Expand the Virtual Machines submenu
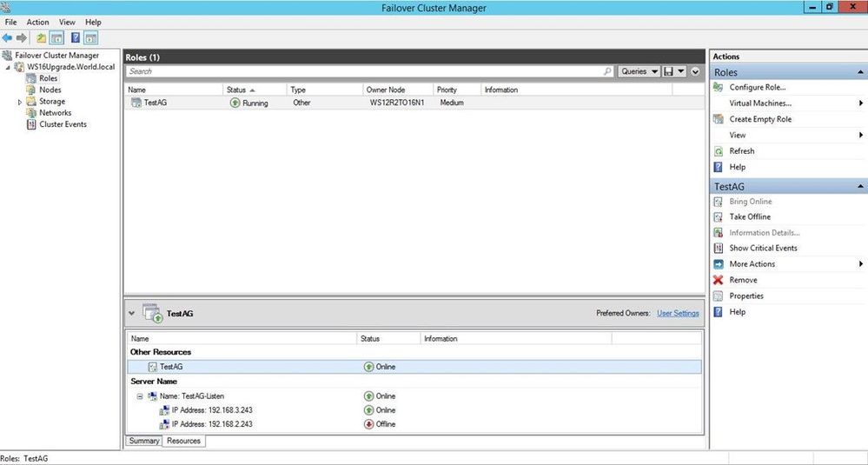This screenshot has height=465, width=868. [861, 103]
